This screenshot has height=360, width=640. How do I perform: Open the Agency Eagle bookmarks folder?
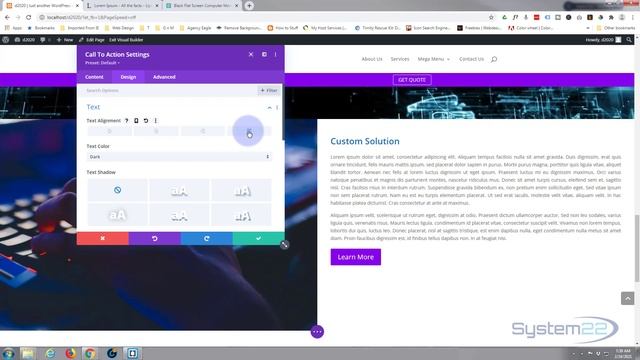pyautogui.click(x=196, y=28)
